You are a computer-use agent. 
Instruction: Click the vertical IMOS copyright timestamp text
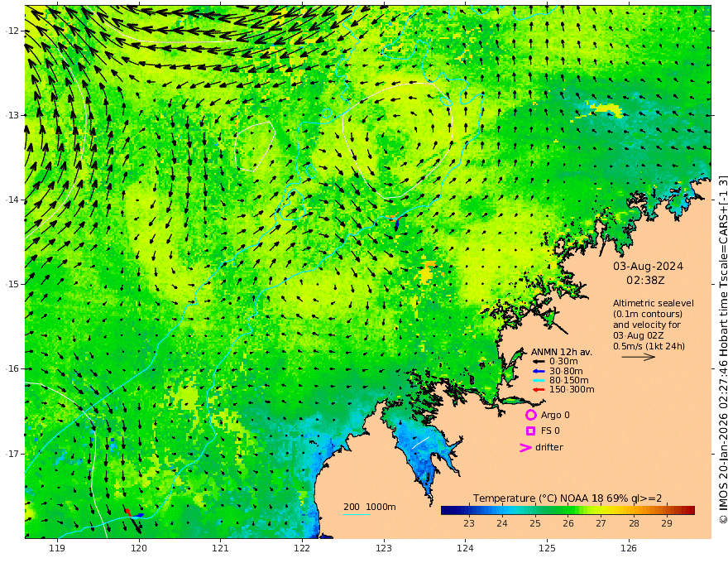click(x=722, y=349)
